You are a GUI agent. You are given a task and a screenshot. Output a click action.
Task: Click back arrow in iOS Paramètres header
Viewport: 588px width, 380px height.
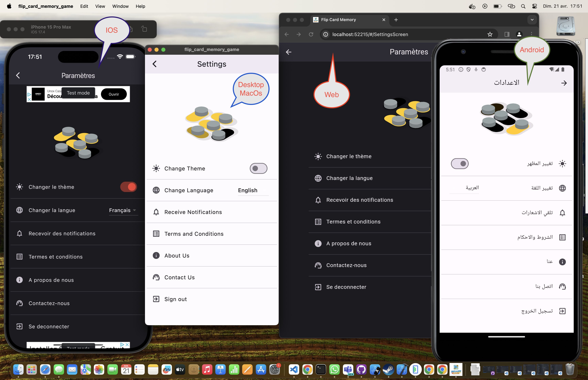(18, 76)
